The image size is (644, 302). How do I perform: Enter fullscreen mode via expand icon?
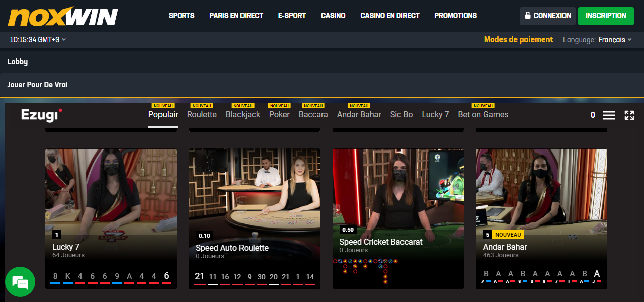pos(629,115)
